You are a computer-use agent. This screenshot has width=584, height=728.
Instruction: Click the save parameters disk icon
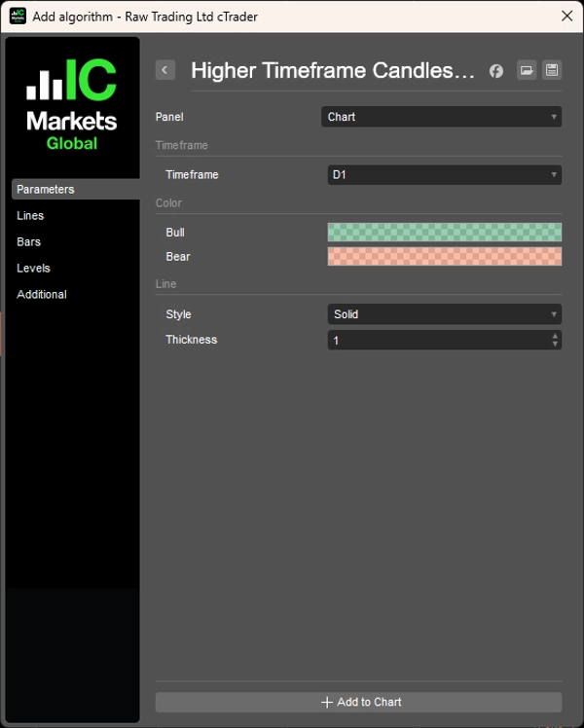(x=552, y=70)
